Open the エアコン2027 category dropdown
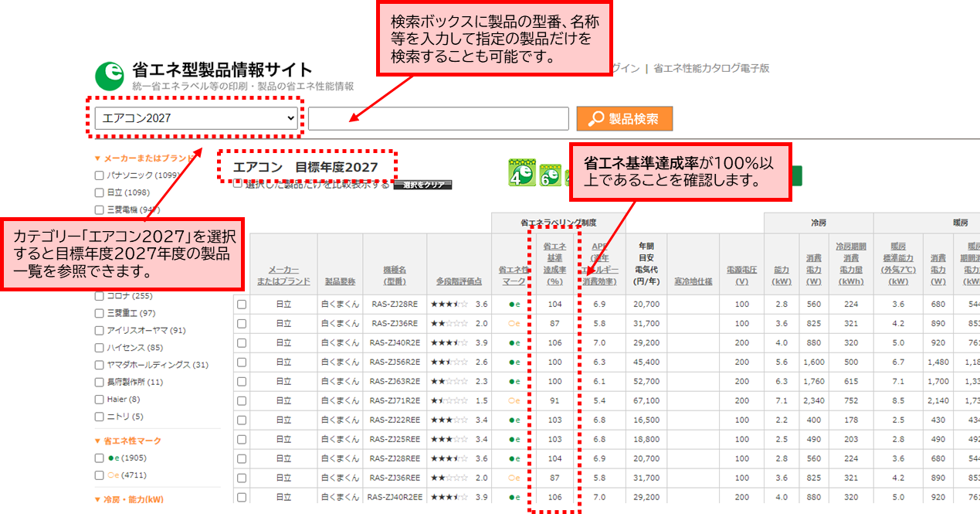The image size is (980, 514). [196, 118]
